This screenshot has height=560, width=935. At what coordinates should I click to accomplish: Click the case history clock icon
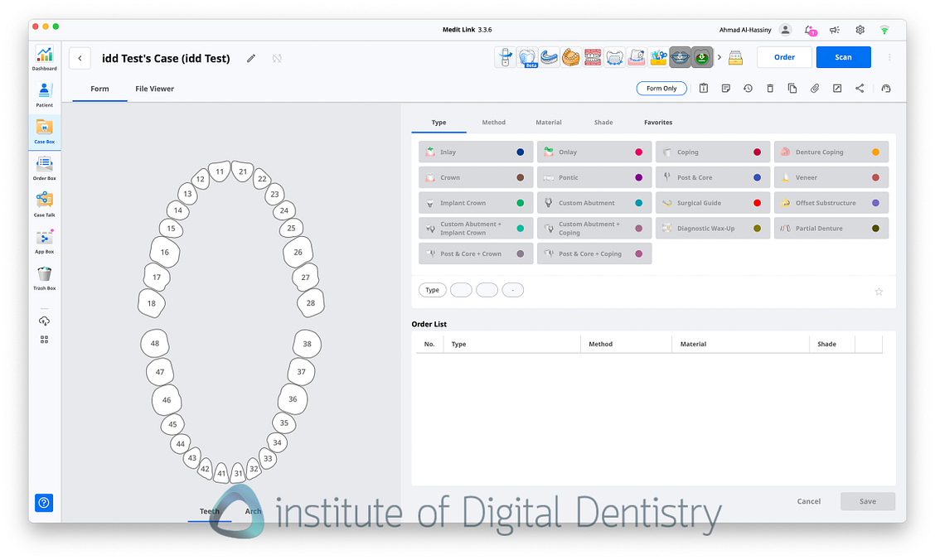coord(748,88)
